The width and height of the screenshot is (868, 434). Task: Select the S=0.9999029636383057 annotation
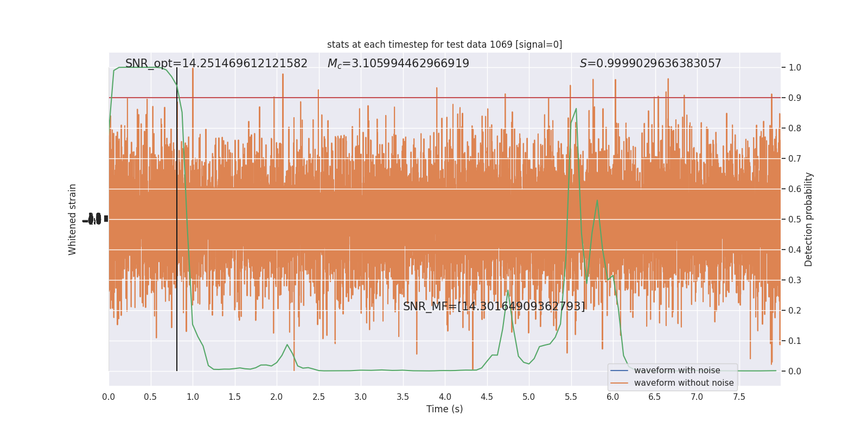tap(650, 63)
